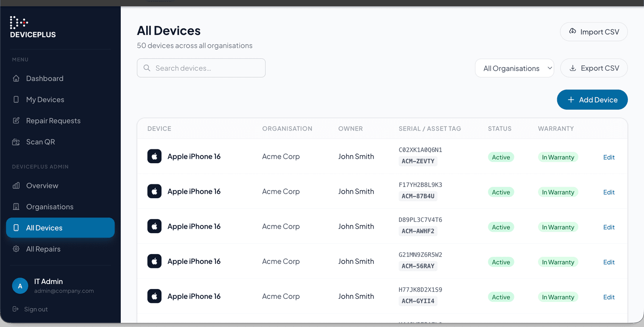Navigate to Organisations in sidebar
This screenshot has width=644, height=327.
pyautogui.click(x=60, y=207)
